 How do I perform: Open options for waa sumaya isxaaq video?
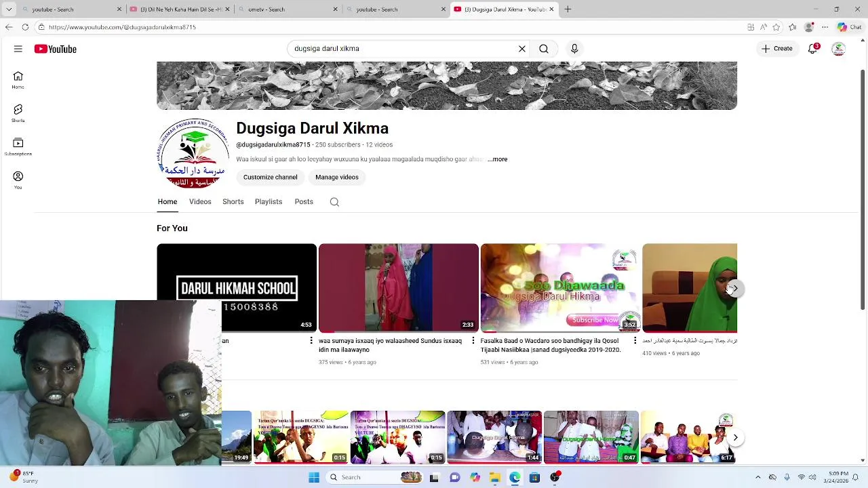pyautogui.click(x=473, y=341)
